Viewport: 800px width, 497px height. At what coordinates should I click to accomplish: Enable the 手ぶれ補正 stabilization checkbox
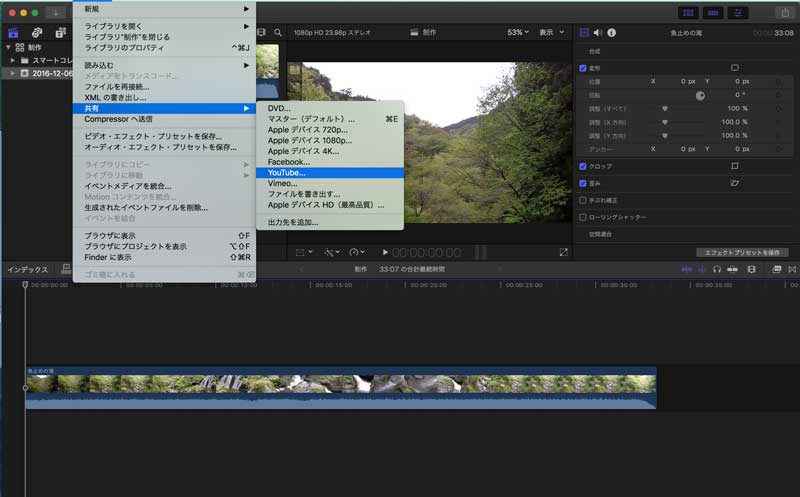[x=583, y=200]
